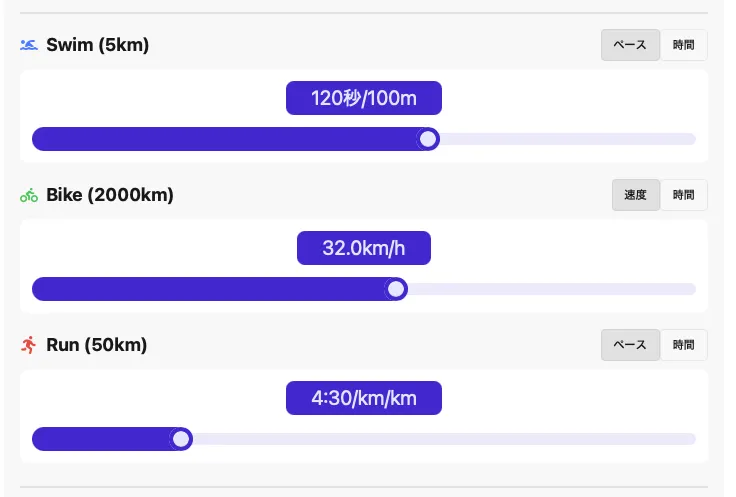Click the 4:30/km run pace label
The width and height of the screenshot is (736, 497).
click(x=364, y=398)
